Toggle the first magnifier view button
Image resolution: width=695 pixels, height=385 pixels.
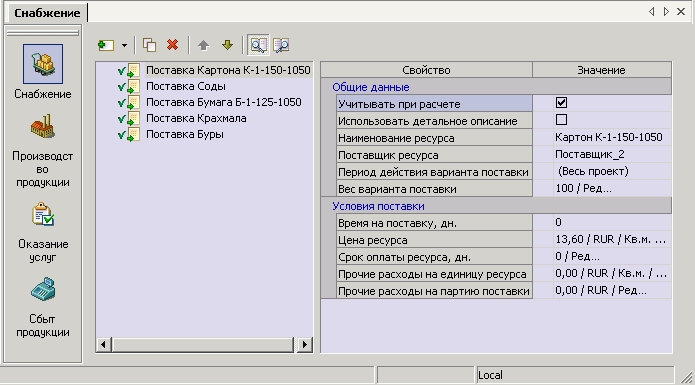258,45
